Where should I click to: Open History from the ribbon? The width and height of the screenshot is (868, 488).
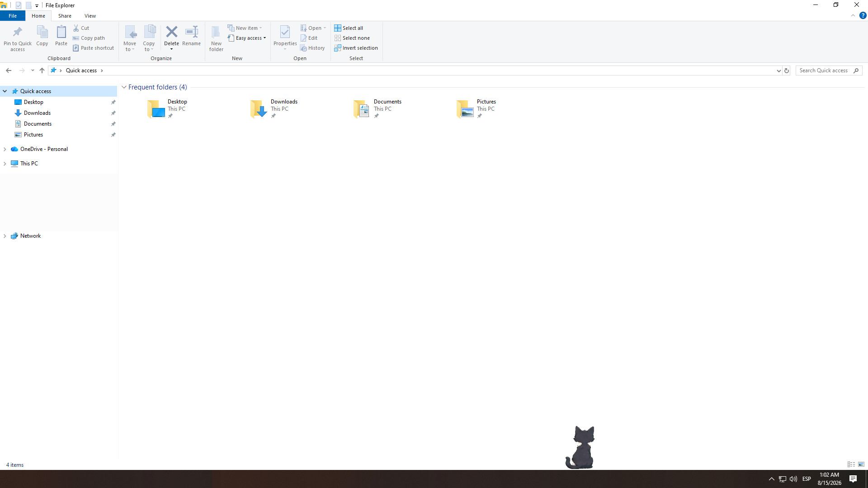point(312,48)
